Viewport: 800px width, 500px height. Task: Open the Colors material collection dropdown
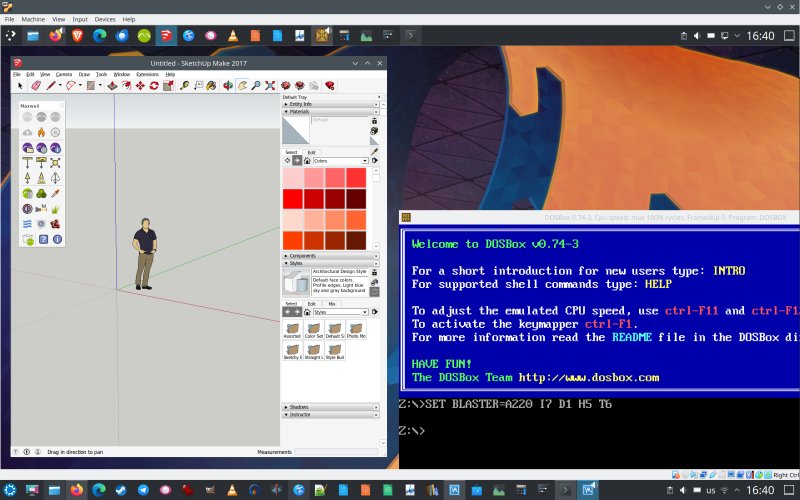click(x=340, y=161)
